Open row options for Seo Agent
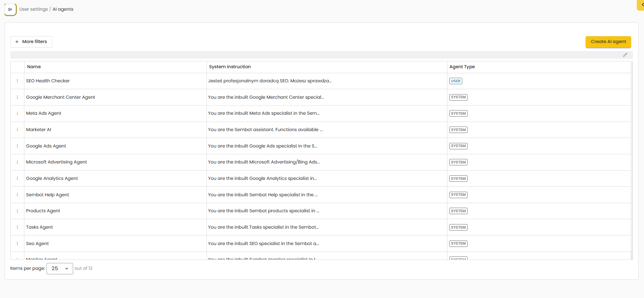Image resolution: width=644 pixels, height=298 pixels. tap(18, 244)
